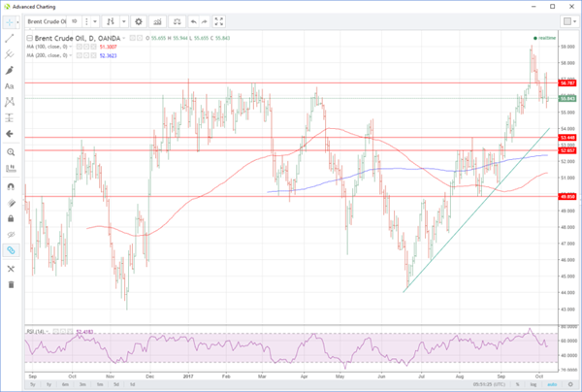This screenshot has height=392, width=582.
Task: Toggle magnet mode on the left toolbar
Action: click(x=11, y=186)
